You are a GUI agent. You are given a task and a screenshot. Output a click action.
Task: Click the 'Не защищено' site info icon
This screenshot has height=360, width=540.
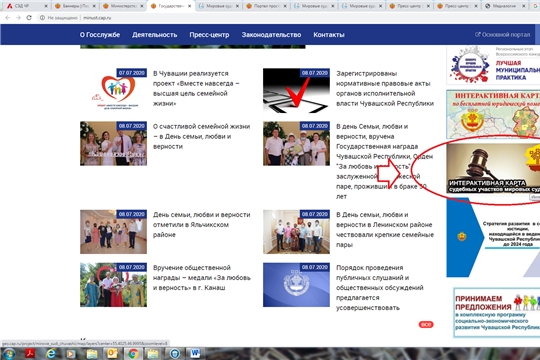[42, 18]
